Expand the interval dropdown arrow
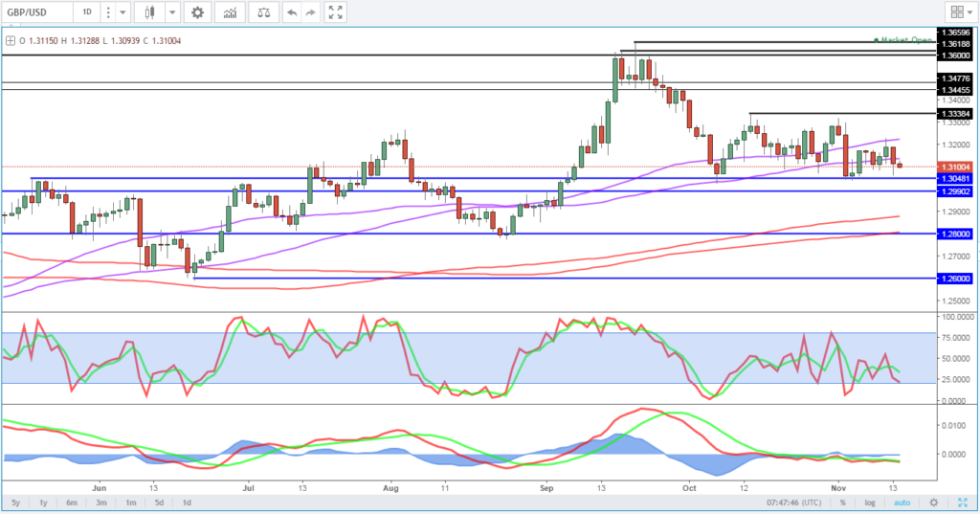 pyautogui.click(x=122, y=11)
